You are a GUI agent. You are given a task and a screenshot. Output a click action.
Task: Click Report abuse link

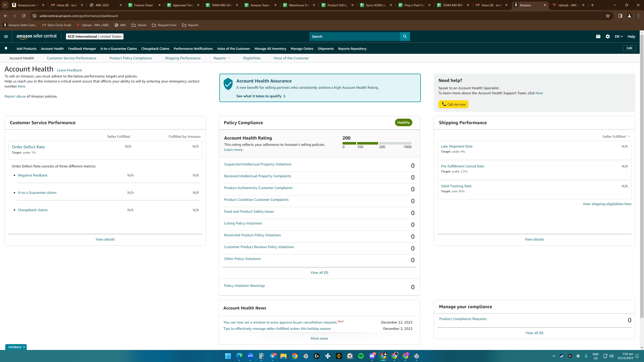(x=15, y=96)
